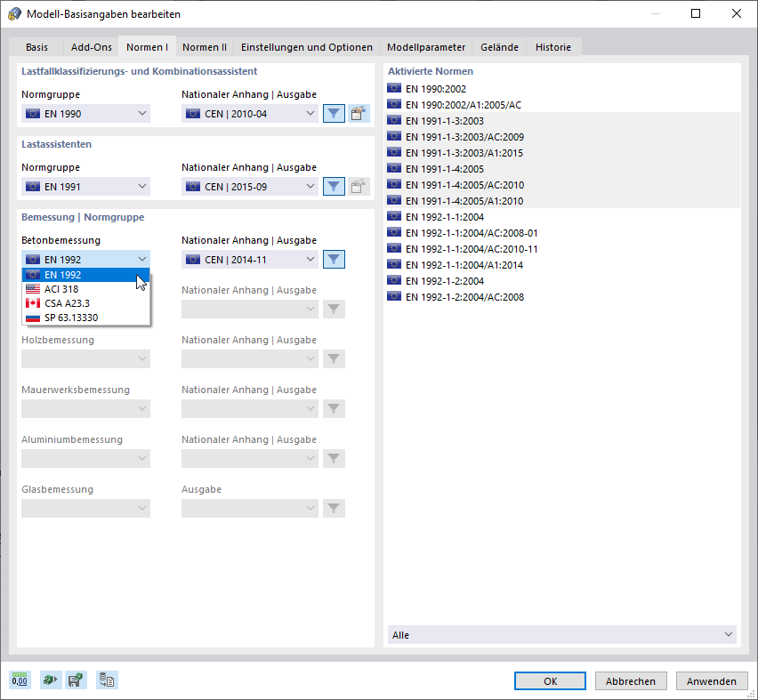This screenshot has width=758, height=700.
Task: Select EN 1992-1-2:2004/AC:2008 in the list
Action: click(x=562, y=297)
